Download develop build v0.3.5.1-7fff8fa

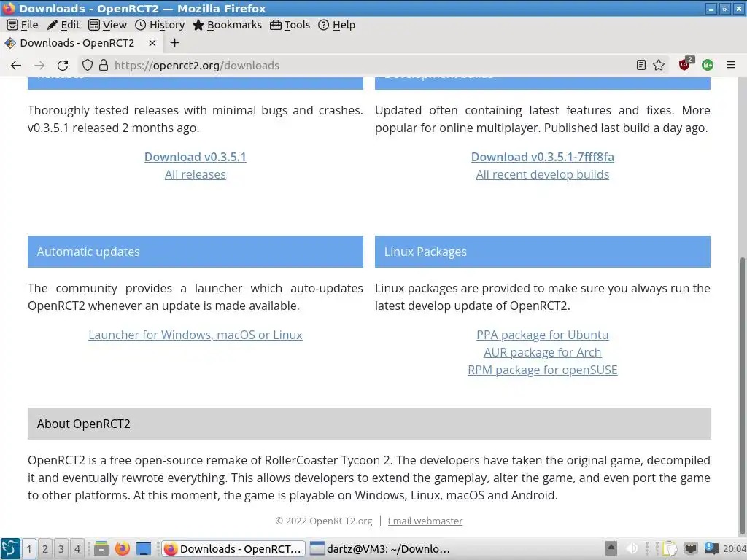(x=543, y=157)
